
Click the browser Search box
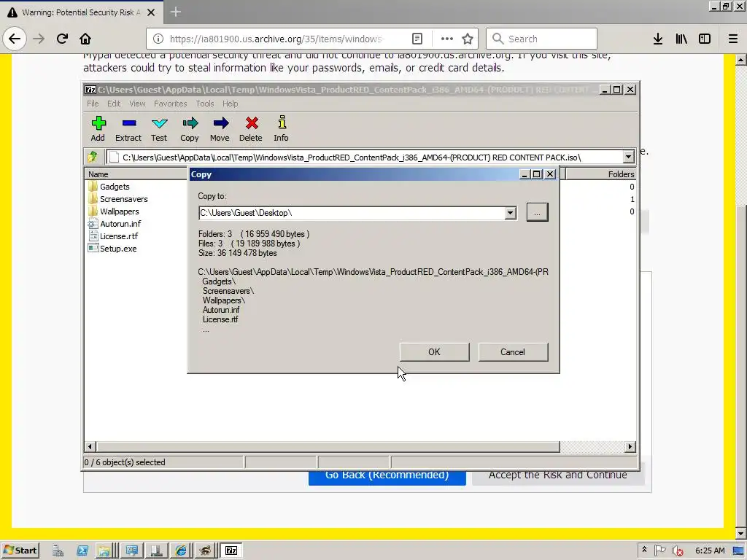pos(541,39)
